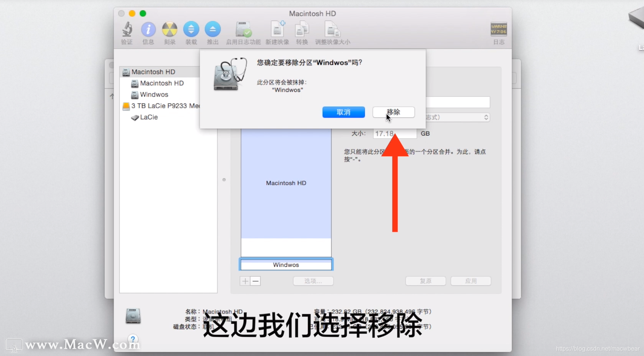The width and height of the screenshot is (644, 356).
Task: Click Enable Journaling (启用日志功能) icon
Action: [x=243, y=29]
